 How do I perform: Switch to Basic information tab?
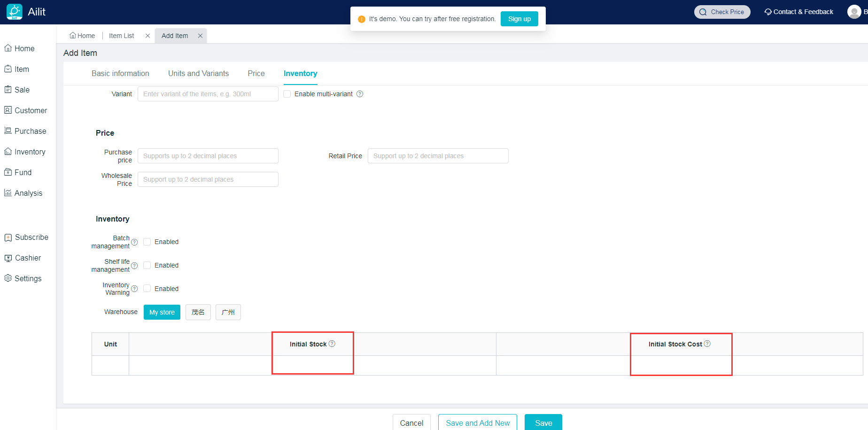120,73
